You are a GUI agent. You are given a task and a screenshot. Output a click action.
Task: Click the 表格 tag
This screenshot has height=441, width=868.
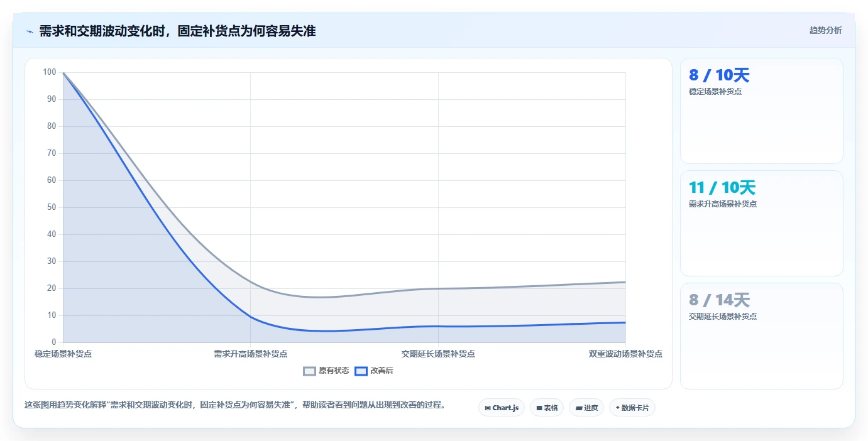click(x=547, y=408)
